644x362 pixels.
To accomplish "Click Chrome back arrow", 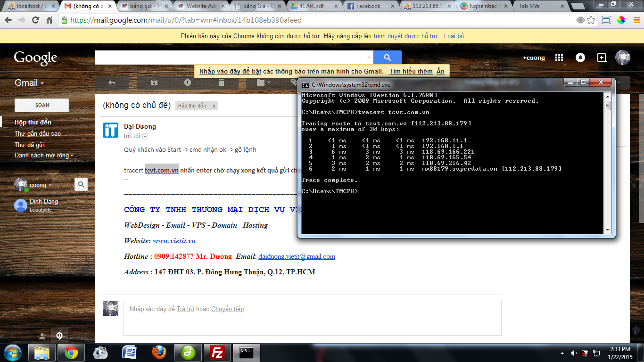I will coord(8,20).
